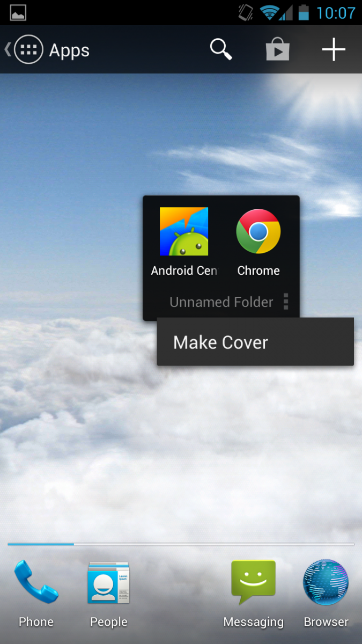Tap the mobile signal strength icon
The height and width of the screenshot is (644, 362).
pyautogui.click(x=286, y=12)
